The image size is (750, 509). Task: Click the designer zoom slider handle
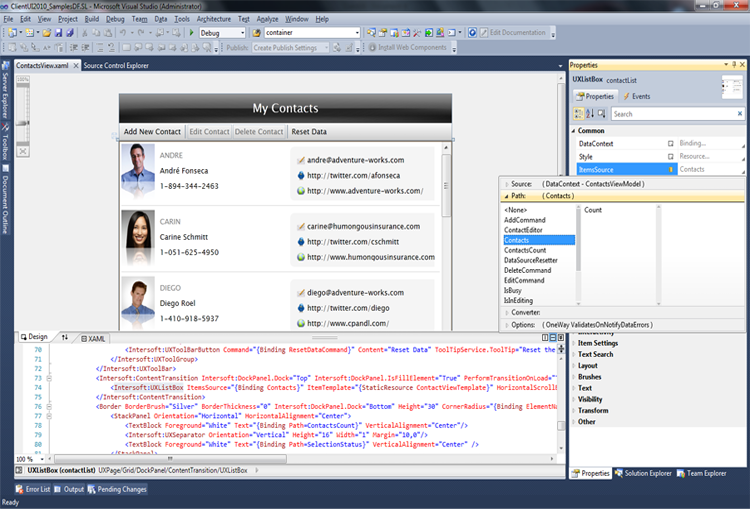22,123
